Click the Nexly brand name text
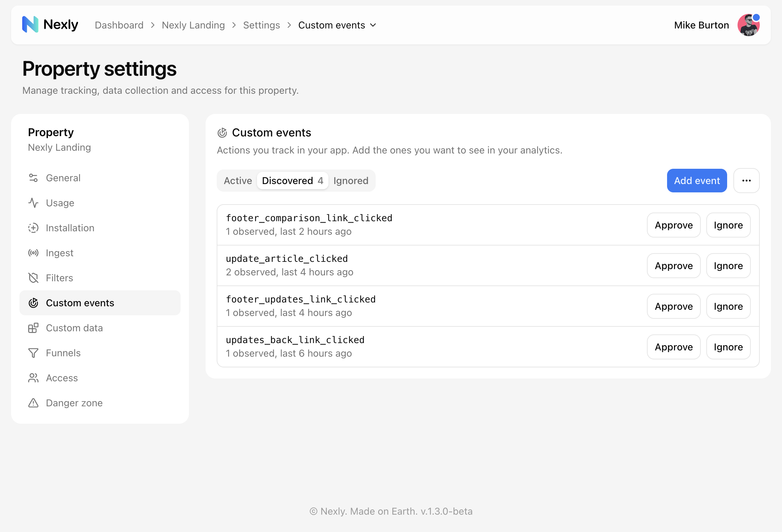 (x=61, y=25)
